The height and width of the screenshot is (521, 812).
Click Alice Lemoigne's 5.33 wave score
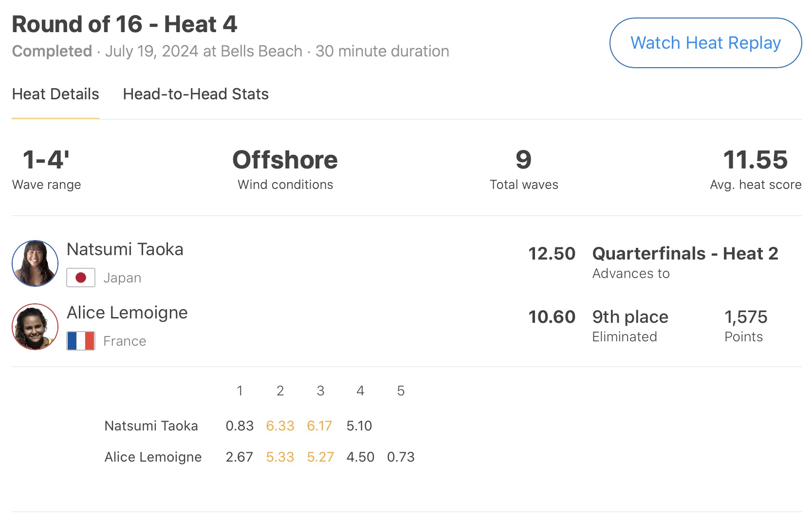(280, 457)
